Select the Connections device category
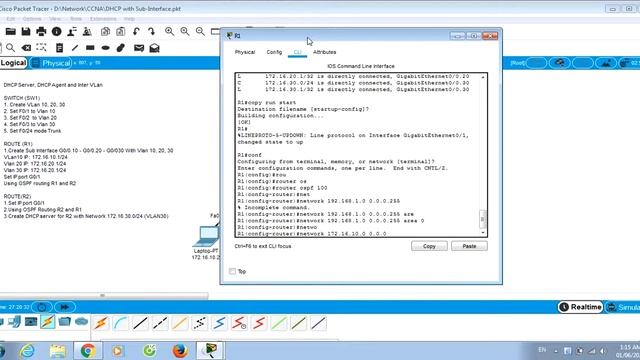This screenshot has width=640, height=360. [x=48, y=322]
